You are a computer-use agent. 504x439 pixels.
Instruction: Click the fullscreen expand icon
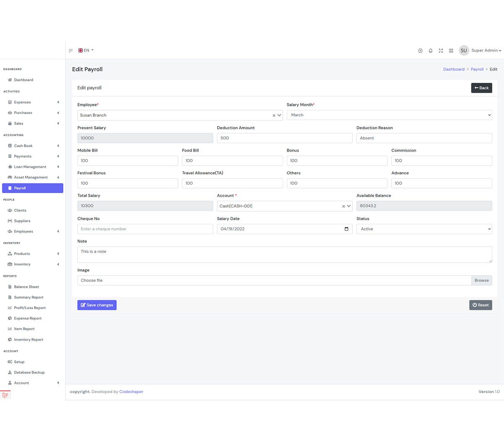point(441,50)
